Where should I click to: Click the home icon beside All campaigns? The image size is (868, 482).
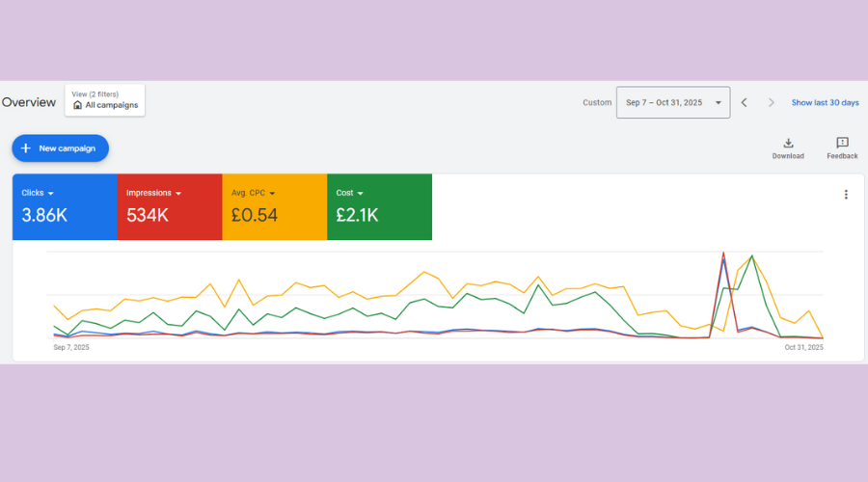pyautogui.click(x=78, y=105)
